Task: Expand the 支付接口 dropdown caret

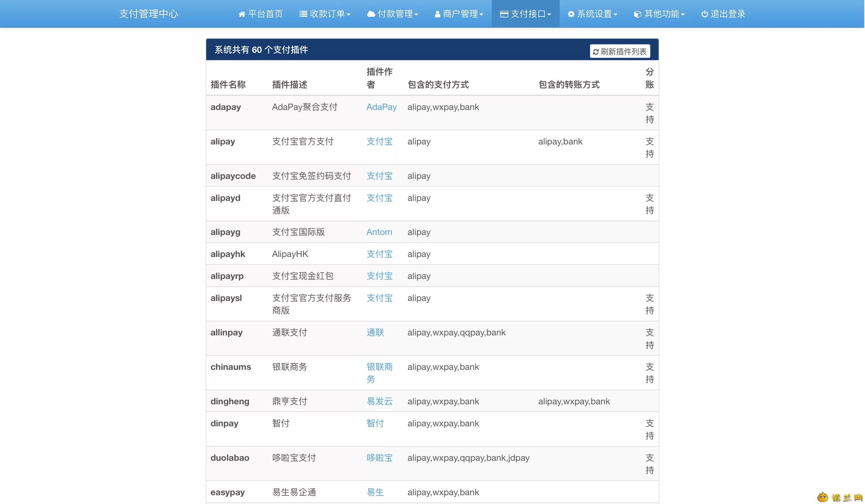Action: (549, 15)
